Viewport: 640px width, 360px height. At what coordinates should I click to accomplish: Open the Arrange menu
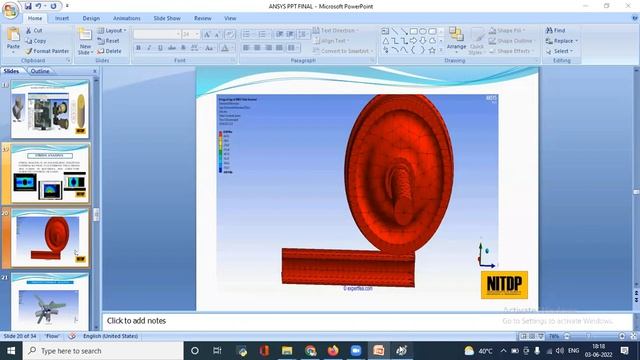456,40
